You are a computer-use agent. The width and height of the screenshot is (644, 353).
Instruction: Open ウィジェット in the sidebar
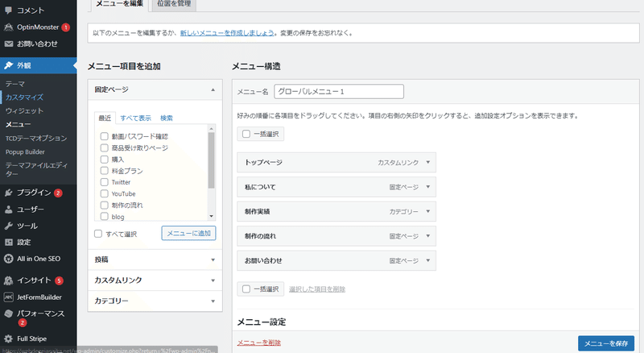24,111
